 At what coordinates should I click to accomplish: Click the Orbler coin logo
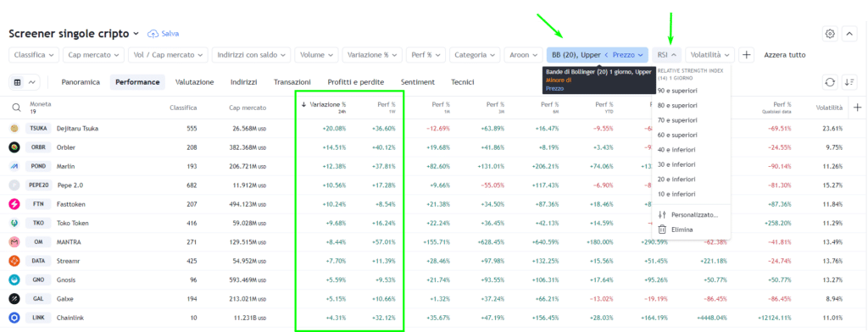tap(14, 147)
